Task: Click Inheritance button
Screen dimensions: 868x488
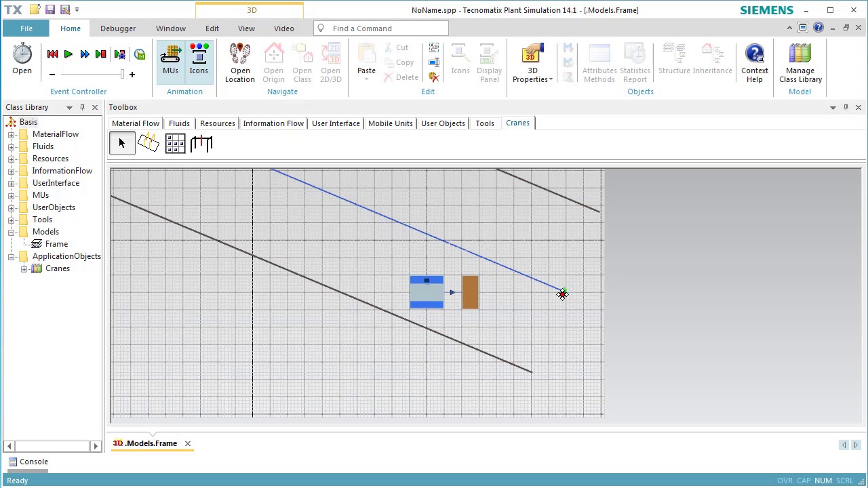Action: coord(712,60)
